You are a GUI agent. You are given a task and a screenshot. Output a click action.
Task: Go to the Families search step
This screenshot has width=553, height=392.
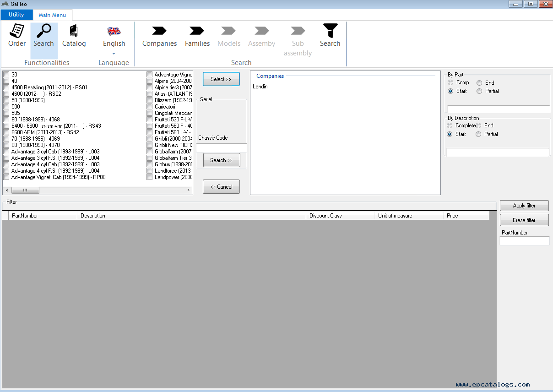[197, 36]
